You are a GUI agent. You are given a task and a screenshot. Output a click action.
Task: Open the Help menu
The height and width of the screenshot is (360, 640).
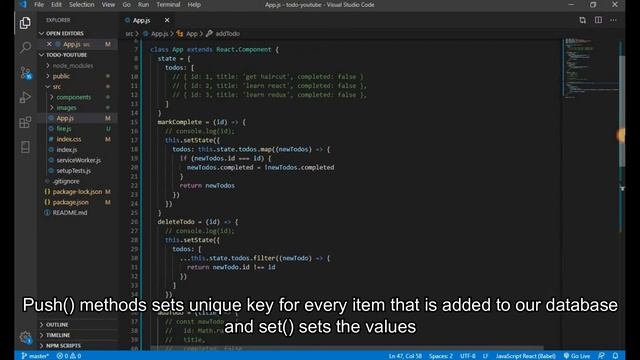coord(194,4)
